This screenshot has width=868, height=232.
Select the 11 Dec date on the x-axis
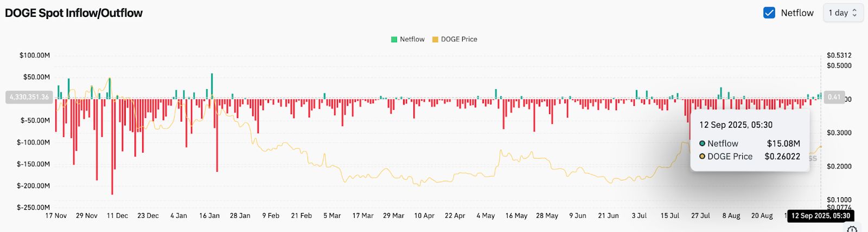(117, 216)
